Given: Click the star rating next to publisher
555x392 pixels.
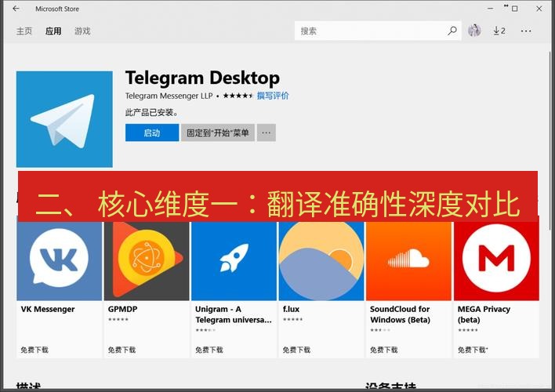Looking at the screenshot, I should pyautogui.click(x=238, y=96).
